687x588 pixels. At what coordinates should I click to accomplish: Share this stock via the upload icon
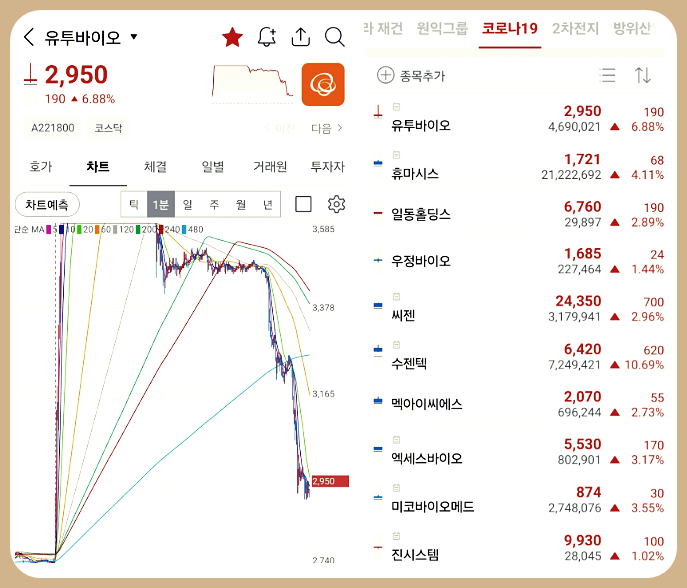301,37
